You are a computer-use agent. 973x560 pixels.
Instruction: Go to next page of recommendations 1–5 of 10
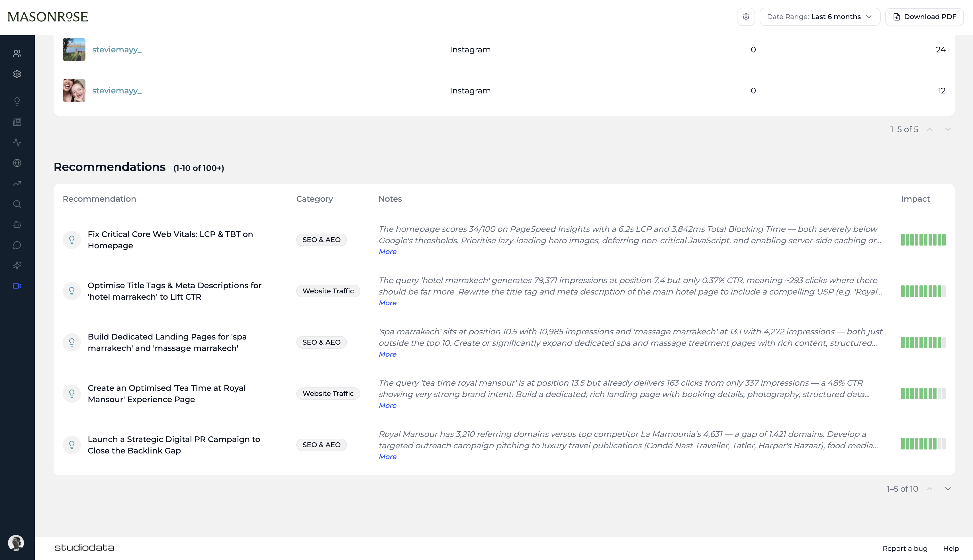(948, 489)
